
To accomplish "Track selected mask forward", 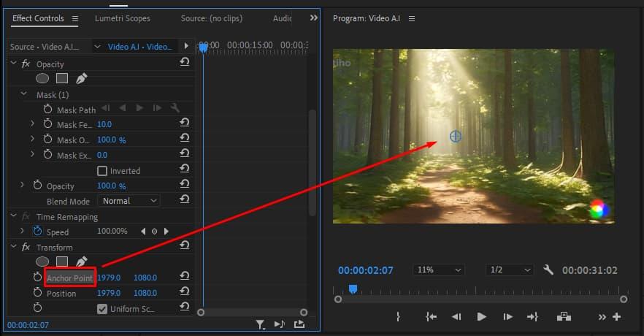I will tap(139, 108).
